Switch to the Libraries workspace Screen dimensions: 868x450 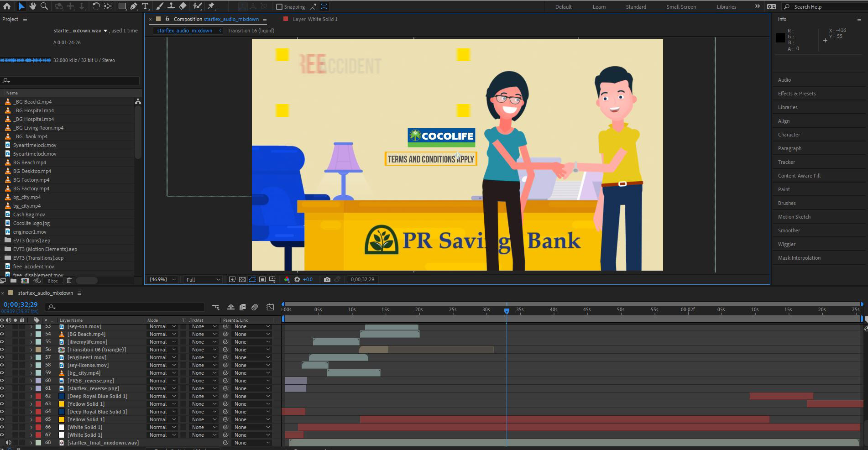pos(727,7)
